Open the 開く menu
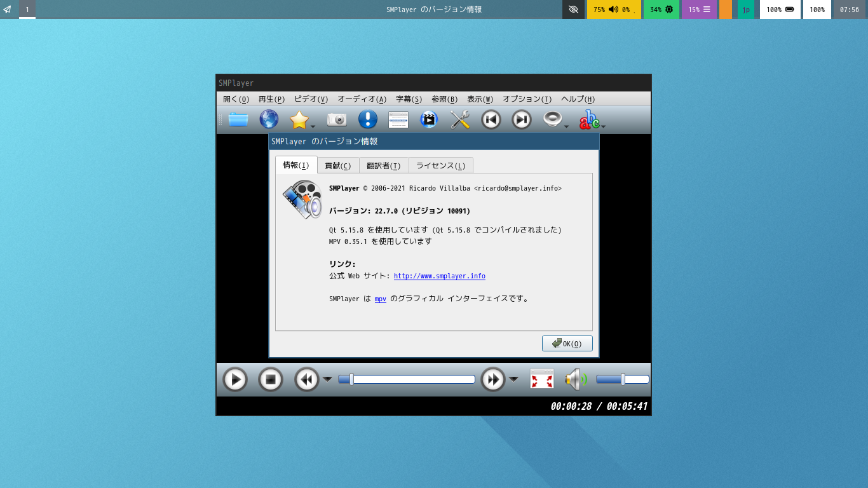Viewport: 868px width, 488px height. tap(236, 99)
